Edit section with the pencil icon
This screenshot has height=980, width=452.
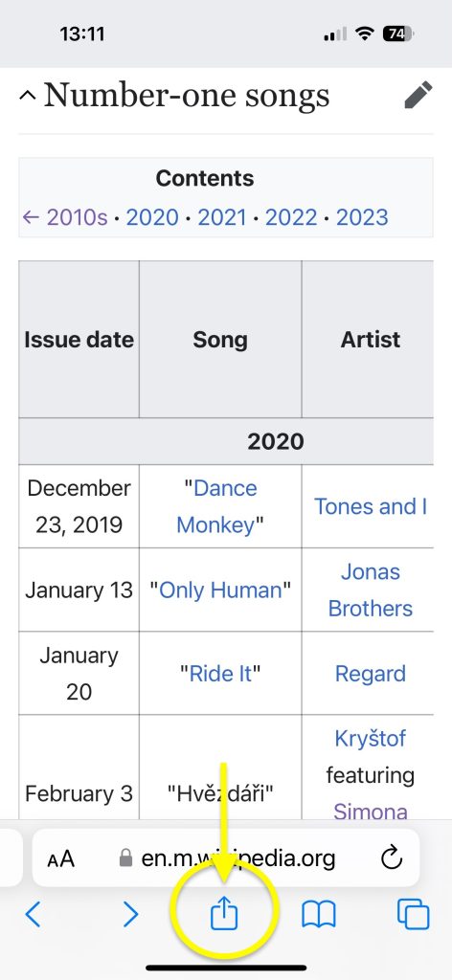tap(418, 95)
